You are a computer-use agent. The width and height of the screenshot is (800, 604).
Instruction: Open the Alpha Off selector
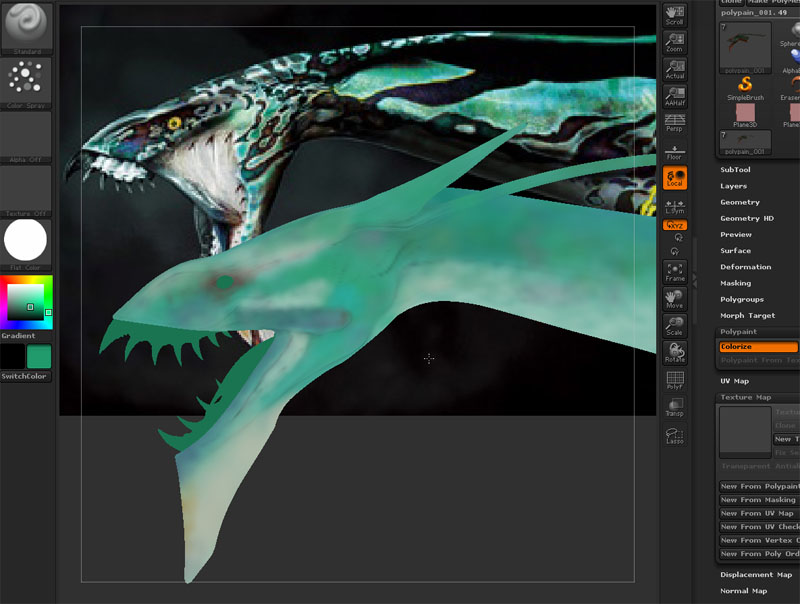26,137
